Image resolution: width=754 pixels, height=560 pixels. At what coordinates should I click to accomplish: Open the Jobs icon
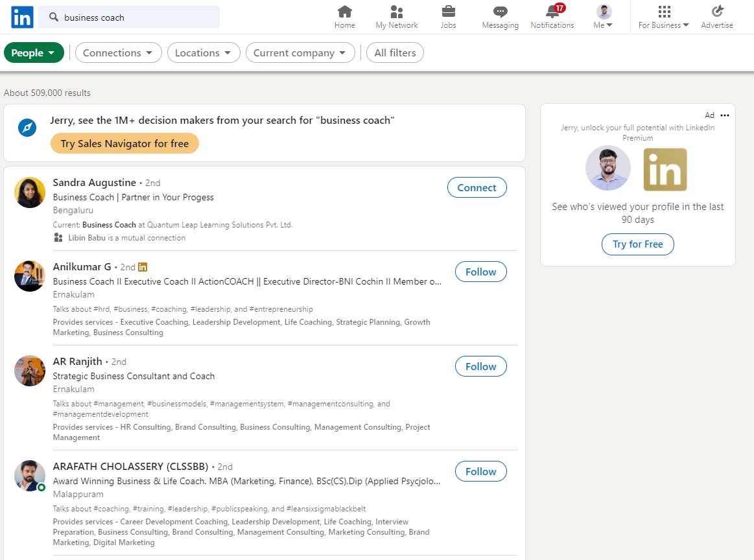(x=448, y=16)
